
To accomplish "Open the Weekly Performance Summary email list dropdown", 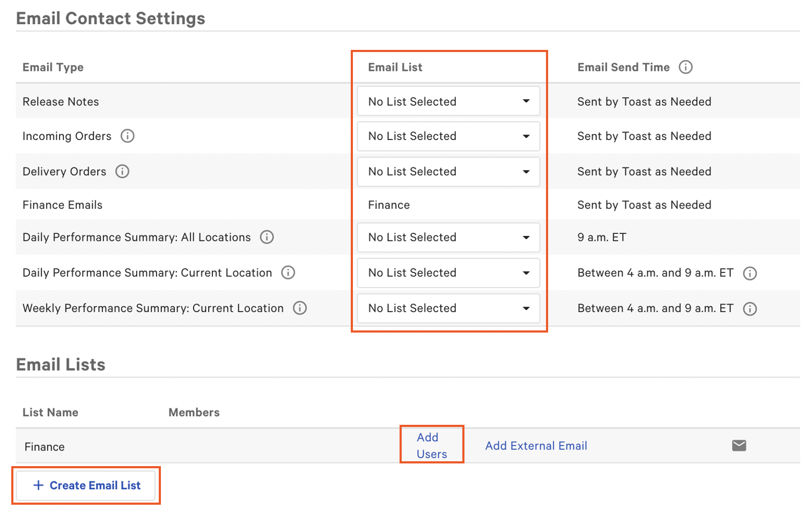I will tap(448, 308).
